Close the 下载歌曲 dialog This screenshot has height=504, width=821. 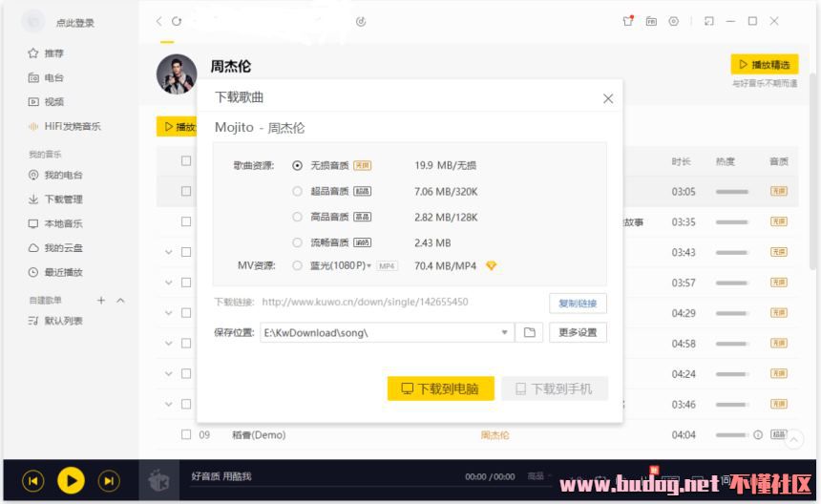tap(608, 98)
